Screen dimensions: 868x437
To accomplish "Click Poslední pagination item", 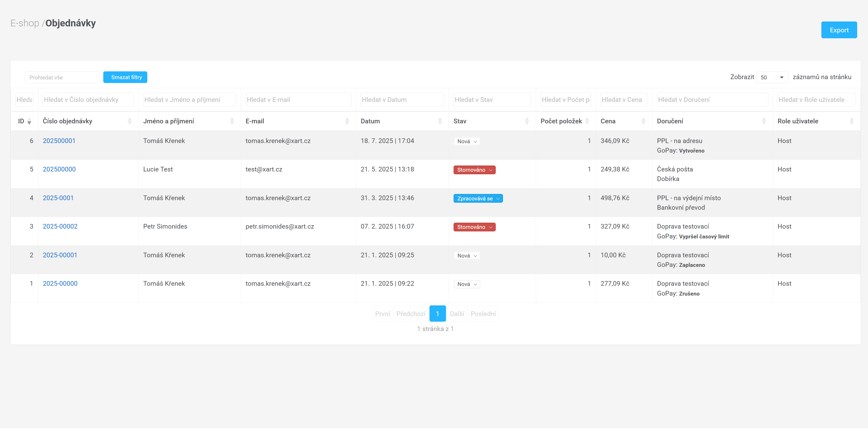I will pyautogui.click(x=483, y=314).
